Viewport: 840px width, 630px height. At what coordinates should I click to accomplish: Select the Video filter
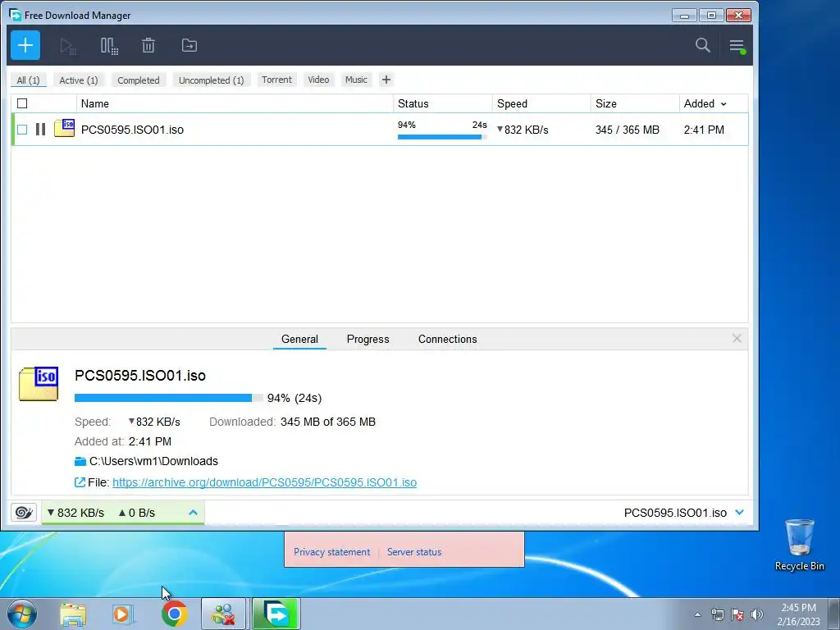click(318, 80)
